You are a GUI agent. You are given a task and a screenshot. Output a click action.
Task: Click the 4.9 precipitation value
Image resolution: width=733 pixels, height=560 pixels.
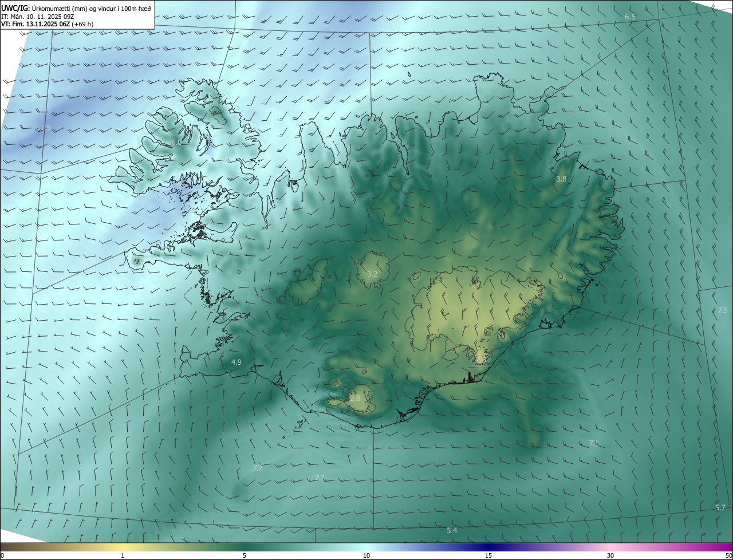pos(237,362)
